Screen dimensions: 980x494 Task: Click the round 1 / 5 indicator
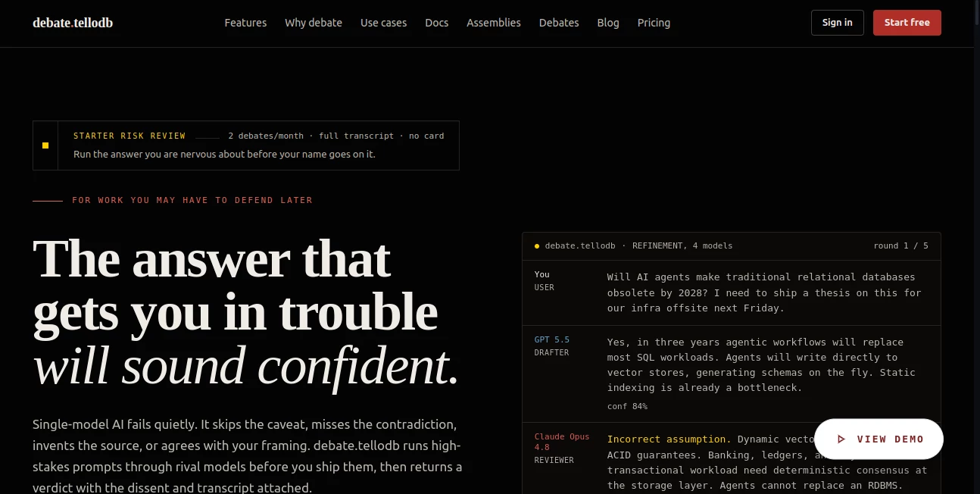tap(900, 246)
